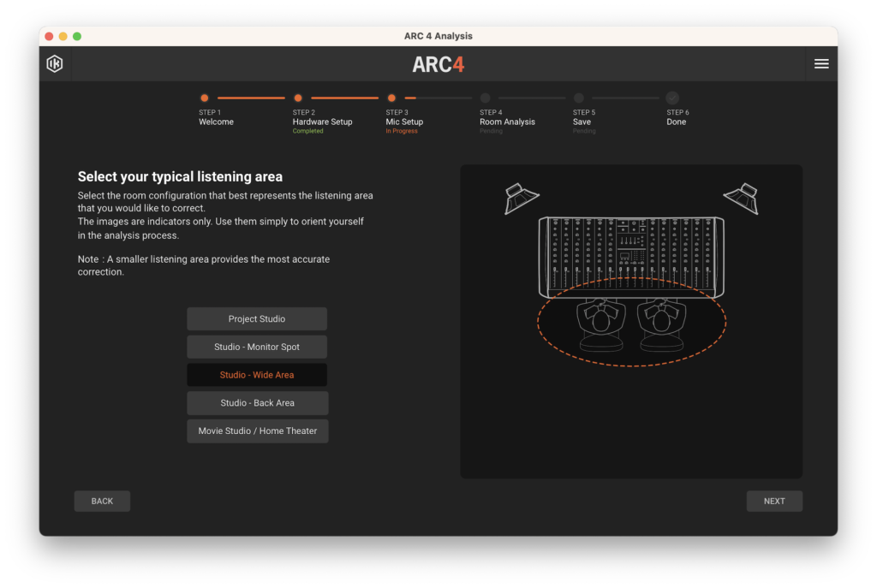Screen dimensions: 877x588
Task: Click the right speaker in the room diagram
Action: 742,199
